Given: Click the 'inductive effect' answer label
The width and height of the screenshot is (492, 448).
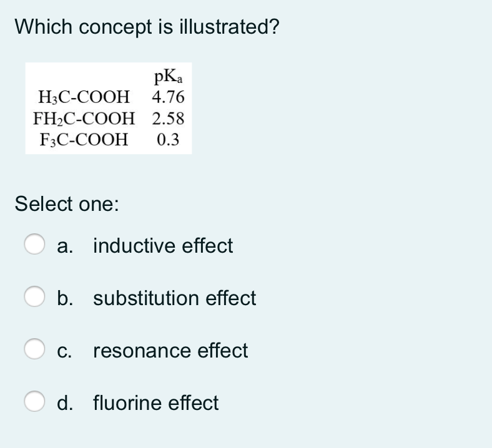Looking at the screenshot, I should click(163, 245).
